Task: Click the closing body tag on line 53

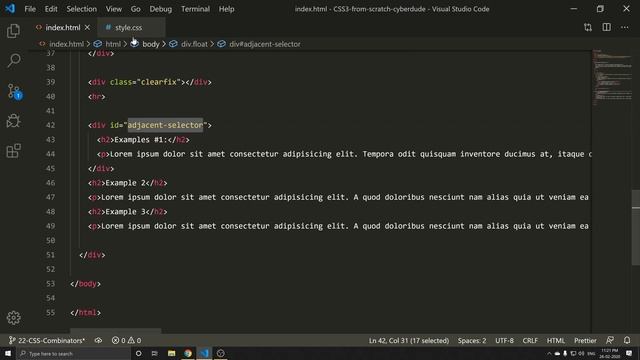Action: point(85,284)
